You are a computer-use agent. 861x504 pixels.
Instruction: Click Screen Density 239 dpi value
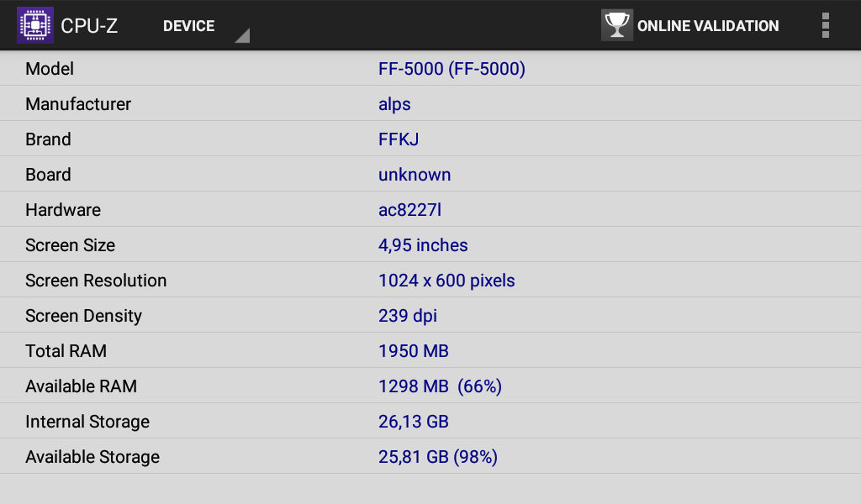pos(408,316)
